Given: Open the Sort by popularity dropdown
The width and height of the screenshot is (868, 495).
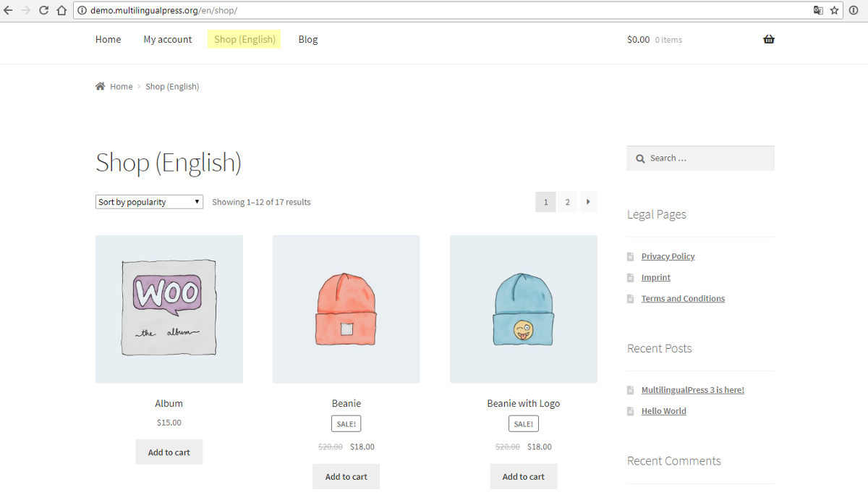Looking at the screenshot, I should (148, 202).
